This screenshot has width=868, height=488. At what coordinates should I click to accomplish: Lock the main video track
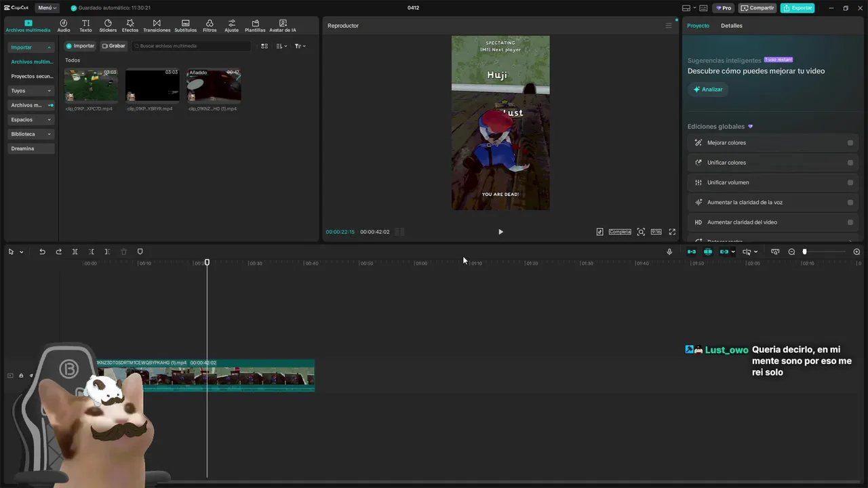pos(21,375)
